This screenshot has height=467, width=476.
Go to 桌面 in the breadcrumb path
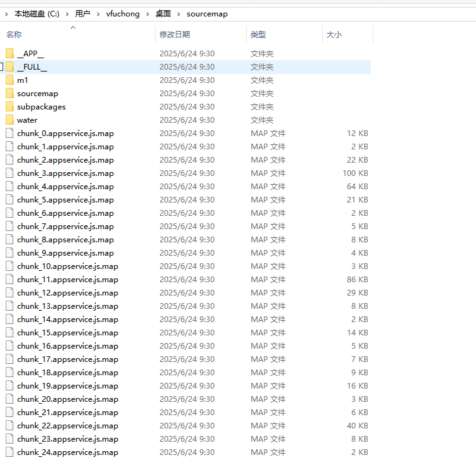pyautogui.click(x=163, y=14)
